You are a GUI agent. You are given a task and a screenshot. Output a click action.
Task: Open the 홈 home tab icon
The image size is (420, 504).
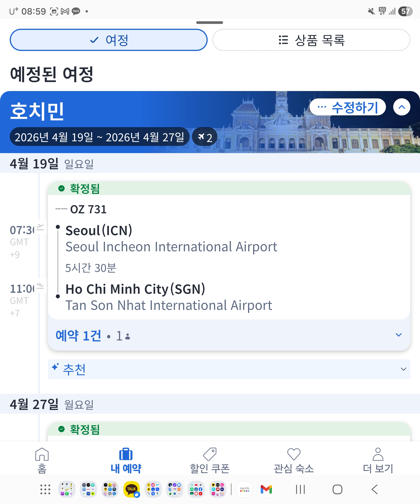pos(42,454)
